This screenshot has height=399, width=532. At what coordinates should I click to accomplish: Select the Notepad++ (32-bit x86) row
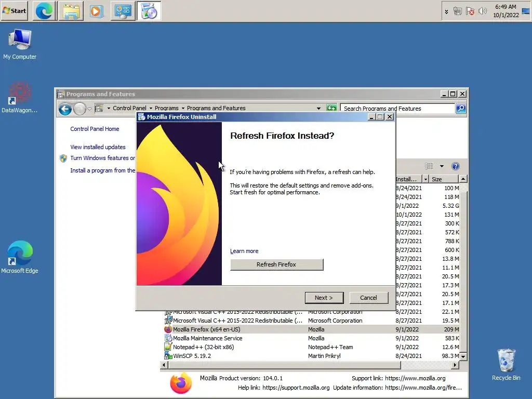click(x=312, y=347)
